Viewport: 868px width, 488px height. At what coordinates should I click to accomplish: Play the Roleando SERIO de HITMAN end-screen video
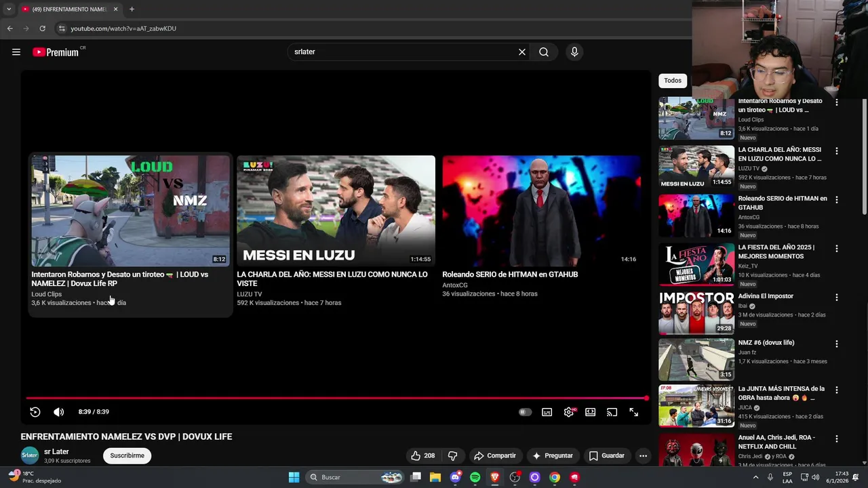click(541, 211)
